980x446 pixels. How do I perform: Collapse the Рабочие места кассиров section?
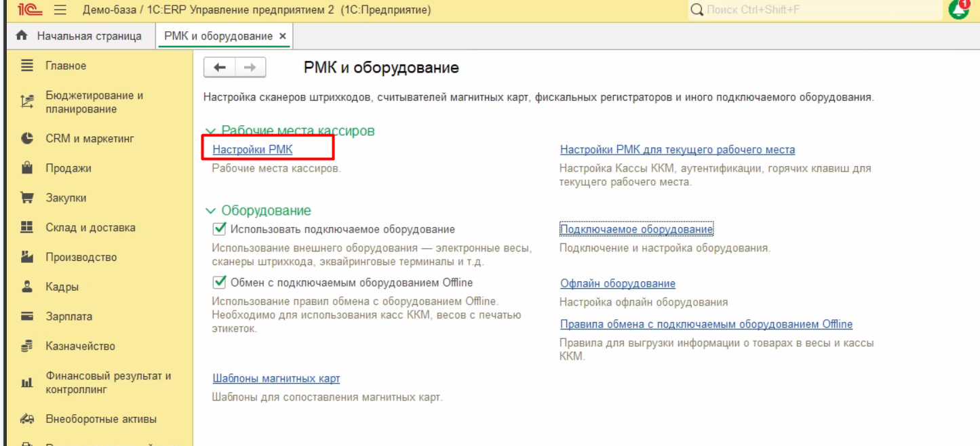coord(210,131)
